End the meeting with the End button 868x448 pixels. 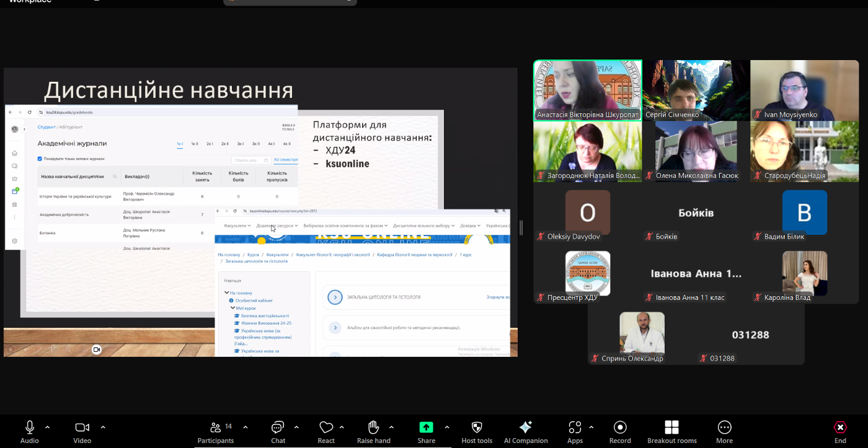pos(840,432)
